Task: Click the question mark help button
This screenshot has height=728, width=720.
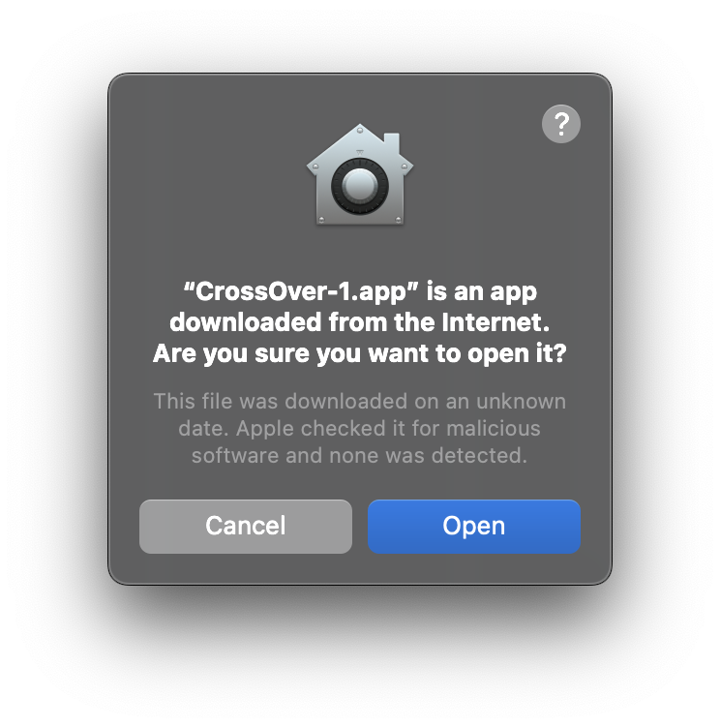Action: tap(560, 124)
